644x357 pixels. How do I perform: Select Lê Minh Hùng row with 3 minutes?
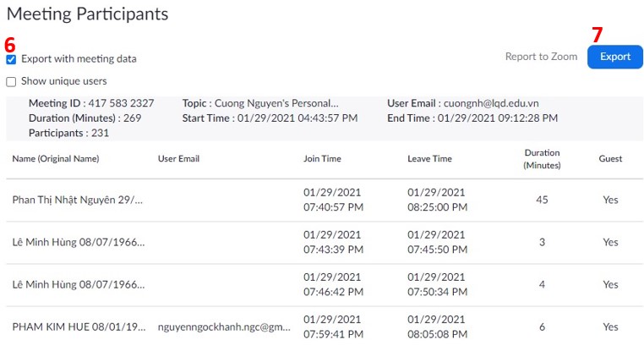point(78,242)
